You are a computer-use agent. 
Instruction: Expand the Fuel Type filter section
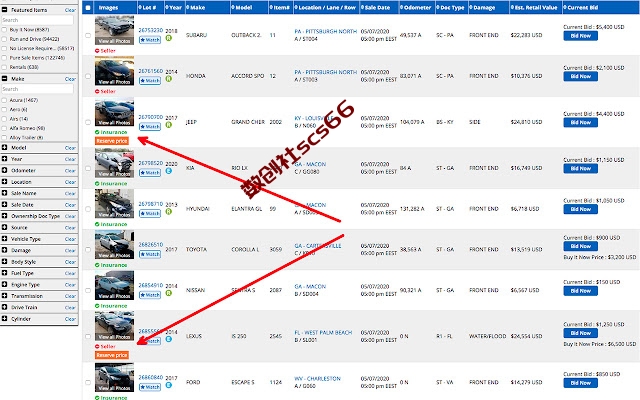(x=4, y=273)
